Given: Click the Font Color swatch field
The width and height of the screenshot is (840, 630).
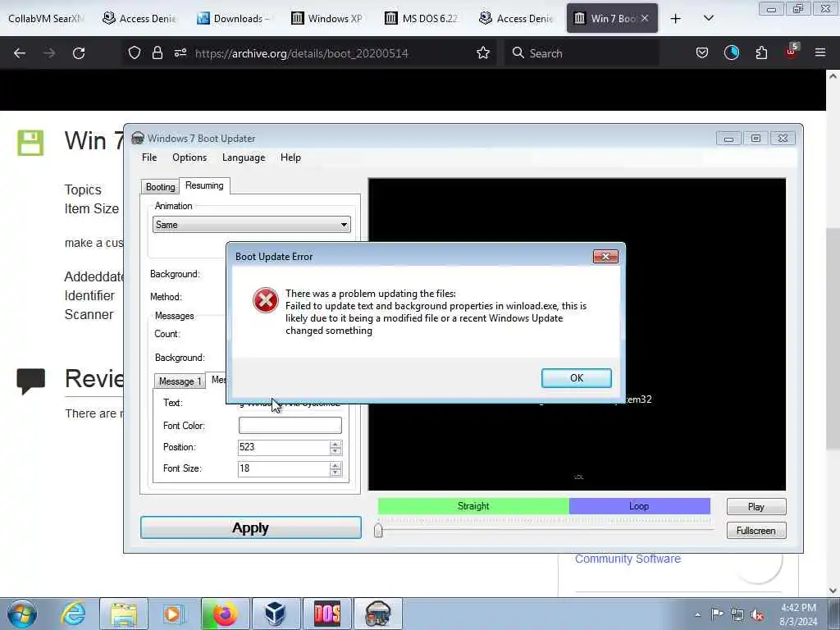Looking at the screenshot, I should click(x=290, y=426).
